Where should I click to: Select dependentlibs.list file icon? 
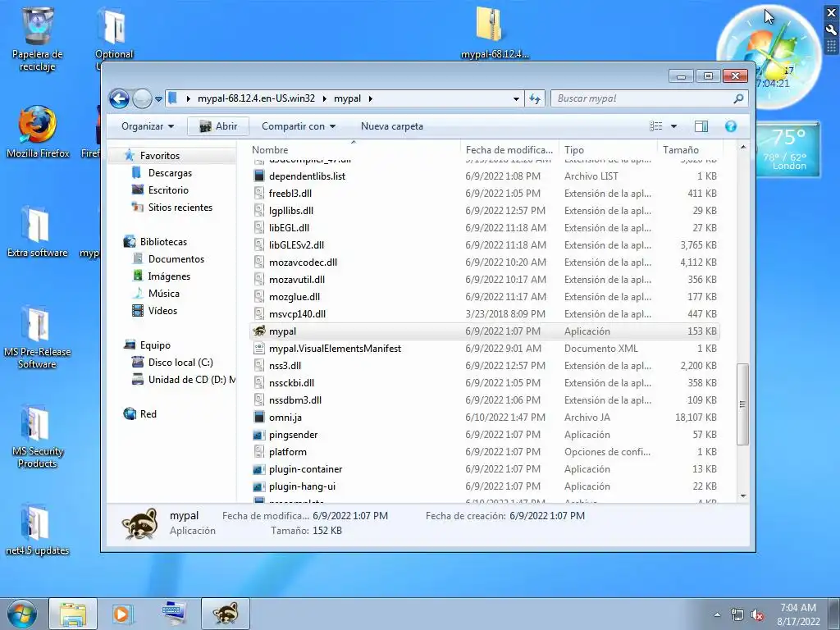click(259, 176)
